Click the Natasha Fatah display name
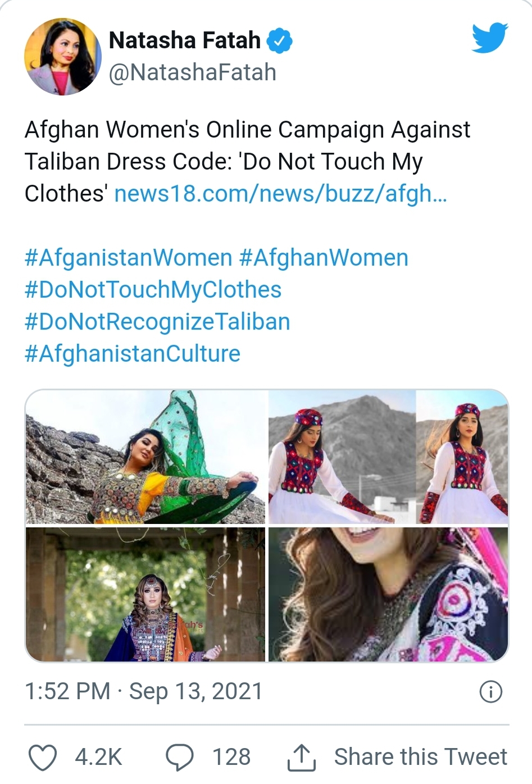 (185, 40)
